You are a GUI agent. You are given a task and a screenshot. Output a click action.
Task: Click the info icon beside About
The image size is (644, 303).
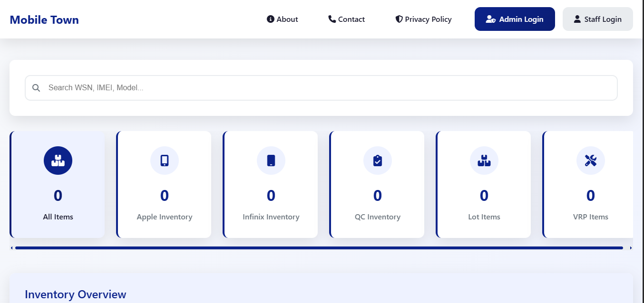click(271, 19)
